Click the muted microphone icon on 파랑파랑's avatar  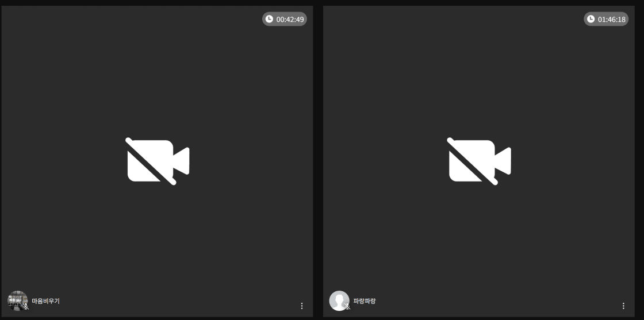pos(347,306)
